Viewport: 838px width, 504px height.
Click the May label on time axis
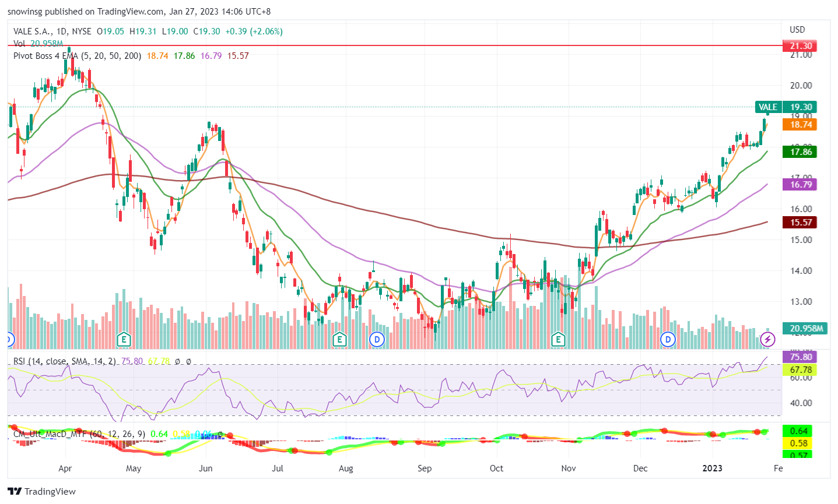tap(134, 468)
